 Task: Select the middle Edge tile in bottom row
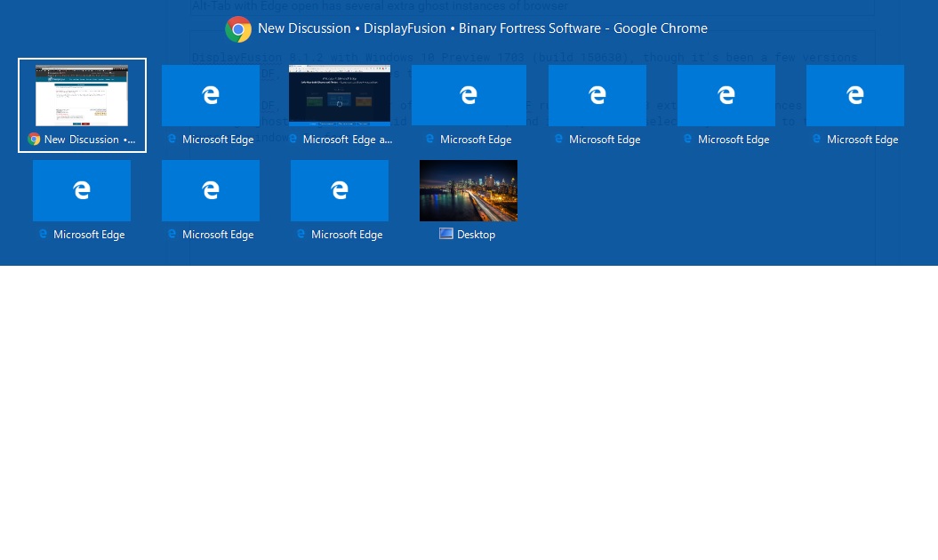pyautogui.click(x=211, y=190)
